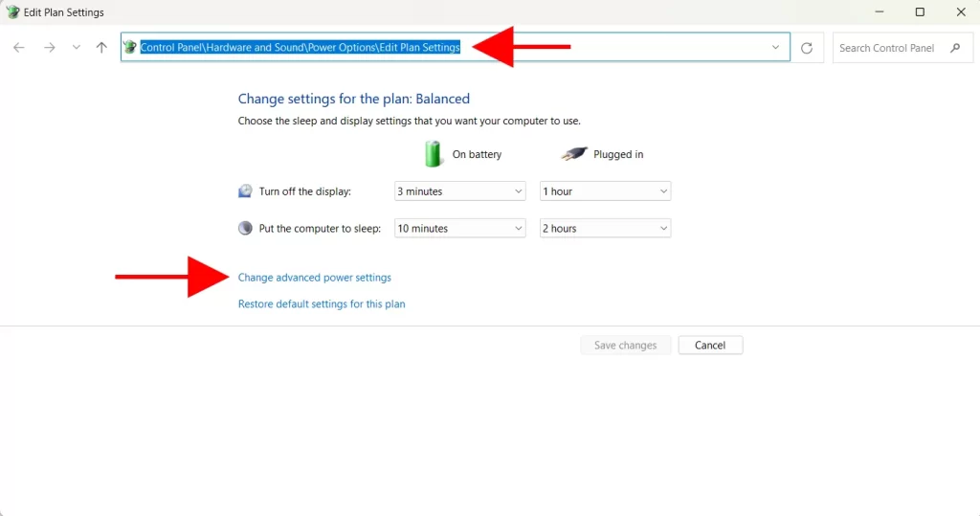Go back using the back arrow

[x=19, y=48]
